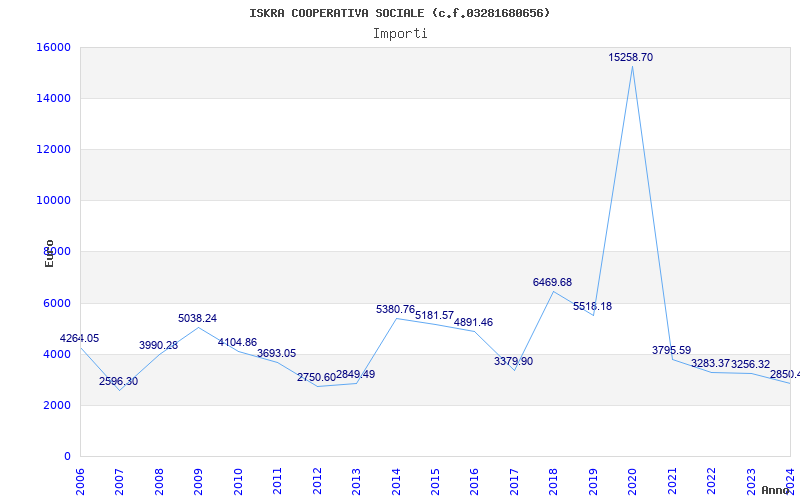Select the 5380.76 data label
The height and width of the screenshot is (500, 800).
tap(395, 310)
